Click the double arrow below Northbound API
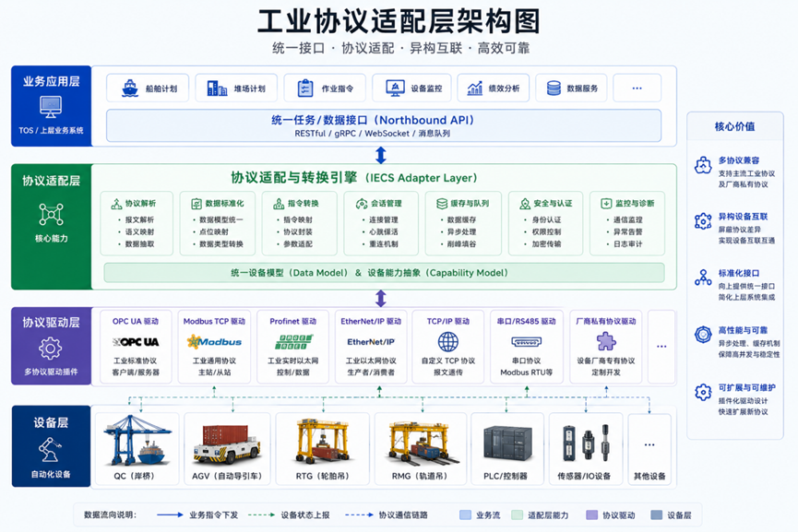The height and width of the screenshot is (532, 798). (381, 155)
